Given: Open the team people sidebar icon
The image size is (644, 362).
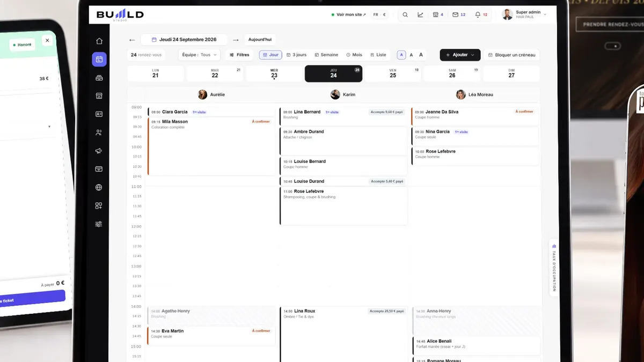Looking at the screenshot, I should 99,132.
